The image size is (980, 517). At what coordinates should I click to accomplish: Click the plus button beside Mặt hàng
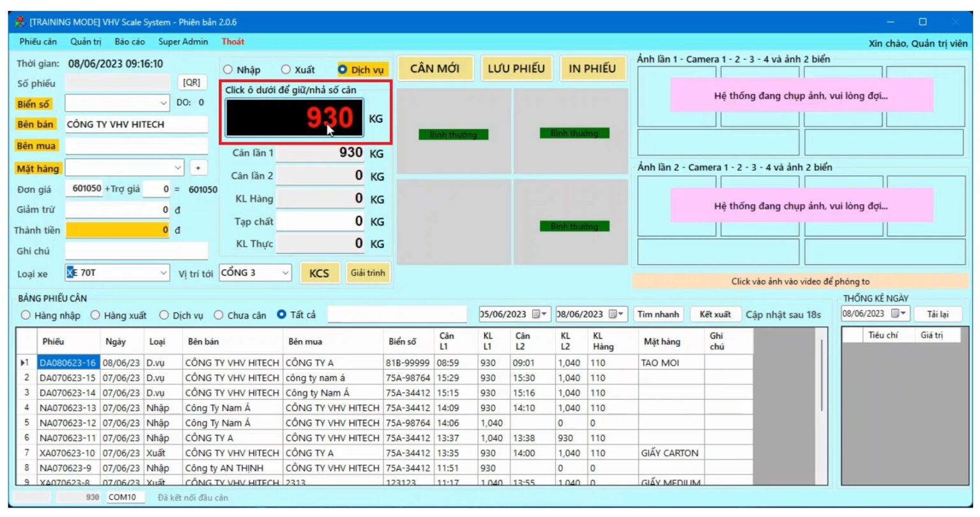coord(198,168)
